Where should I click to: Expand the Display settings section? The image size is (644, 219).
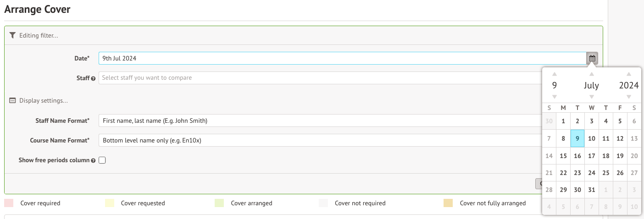(x=44, y=101)
